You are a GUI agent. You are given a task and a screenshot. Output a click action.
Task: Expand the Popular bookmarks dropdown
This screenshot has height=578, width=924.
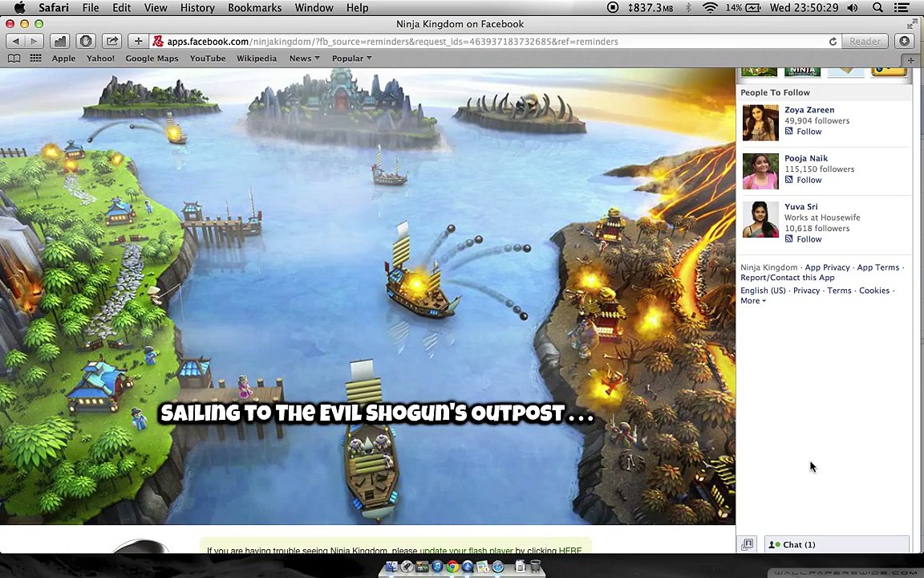pyautogui.click(x=352, y=59)
